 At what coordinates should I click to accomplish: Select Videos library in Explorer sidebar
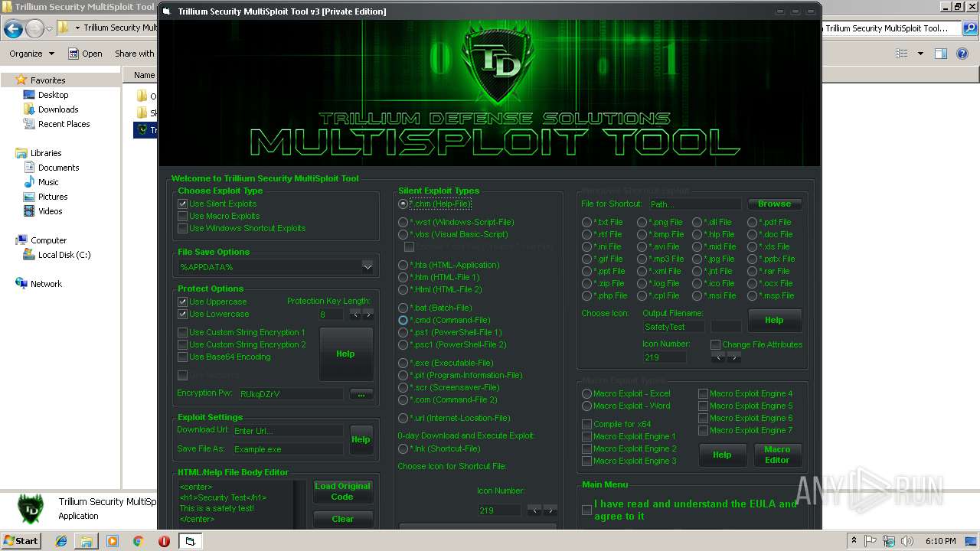(x=43, y=211)
